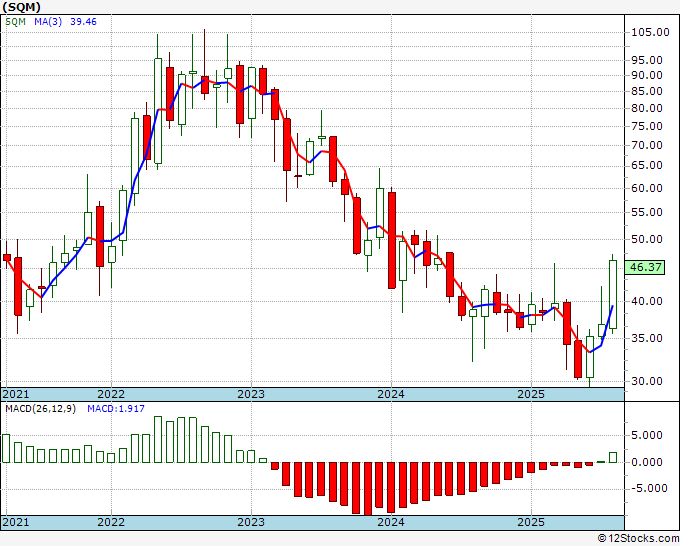680x546 pixels.
Task: Click the 35.00 price axis label
Action: click(x=647, y=338)
